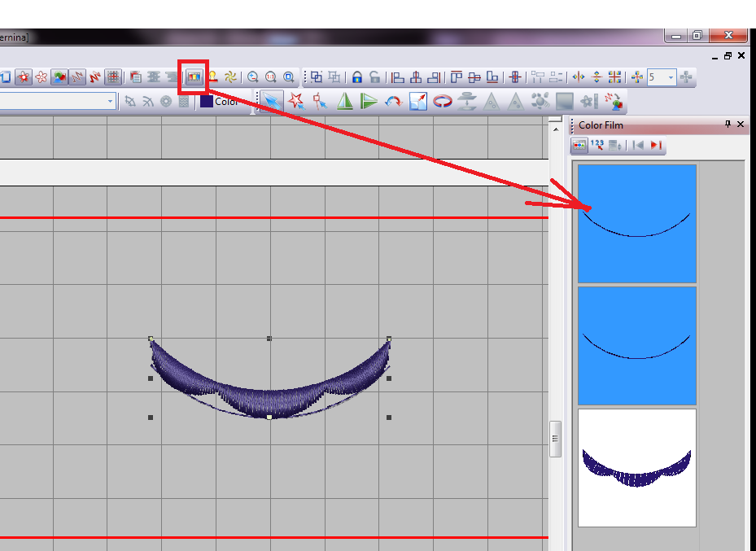Click the grey Unlock padlock icon
Viewport: 756px width, 551px height.
tap(374, 77)
